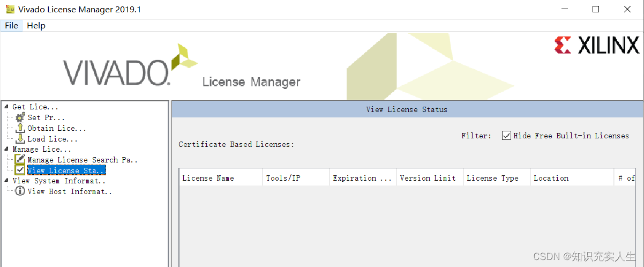Open the Help menu
This screenshot has width=644, height=267.
tap(36, 26)
